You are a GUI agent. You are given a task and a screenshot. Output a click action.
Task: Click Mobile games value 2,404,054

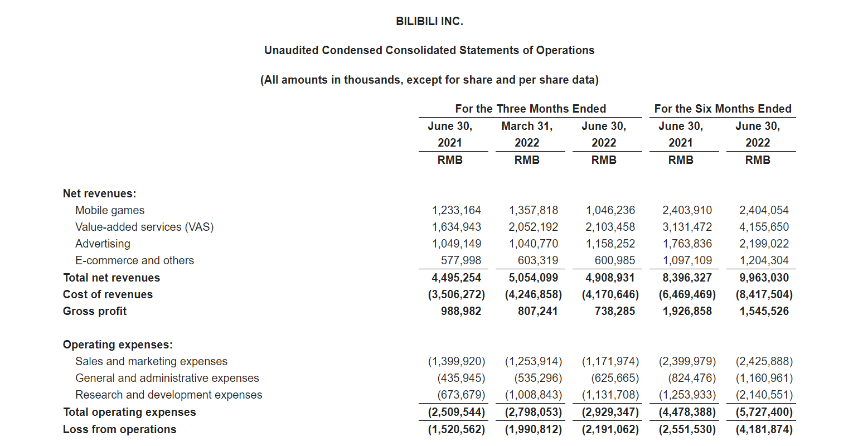click(x=764, y=210)
